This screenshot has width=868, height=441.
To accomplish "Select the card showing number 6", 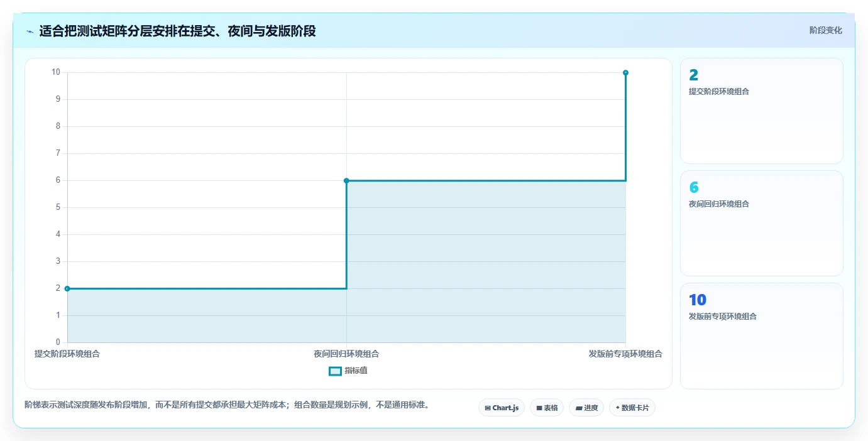I will [761, 223].
